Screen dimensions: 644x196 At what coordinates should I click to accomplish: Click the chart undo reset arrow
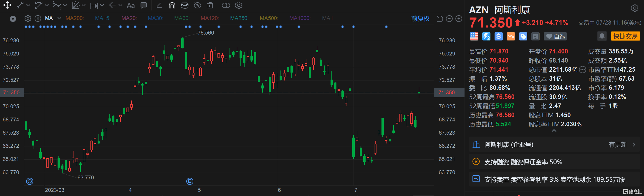(439, 18)
